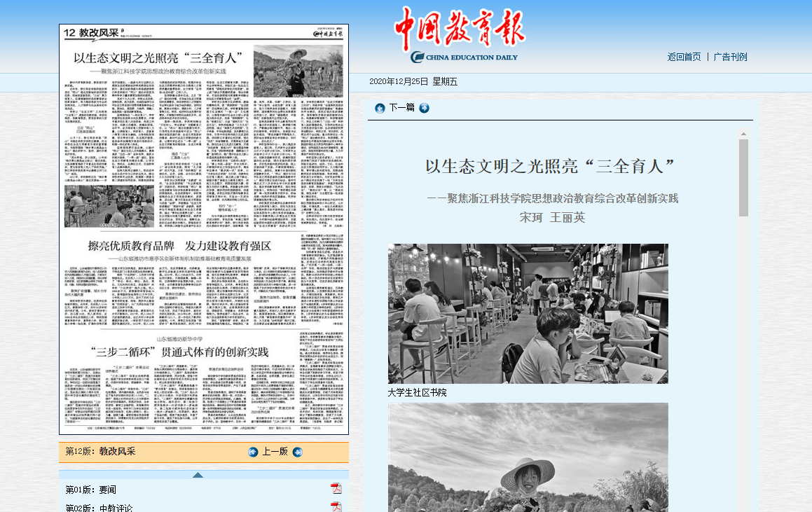Click the right arrow icon beside 上一版

(x=298, y=452)
